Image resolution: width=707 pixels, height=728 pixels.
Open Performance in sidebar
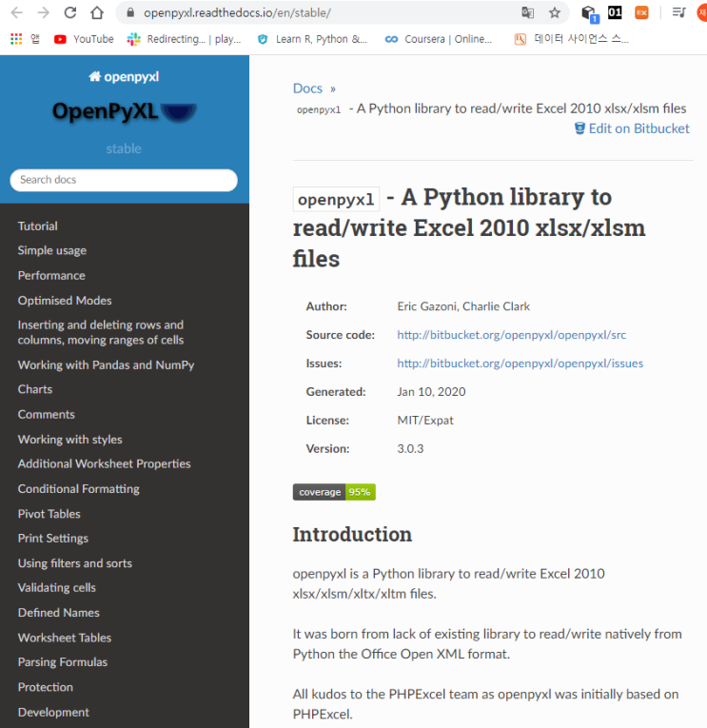pyautogui.click(x=51, y=276)
